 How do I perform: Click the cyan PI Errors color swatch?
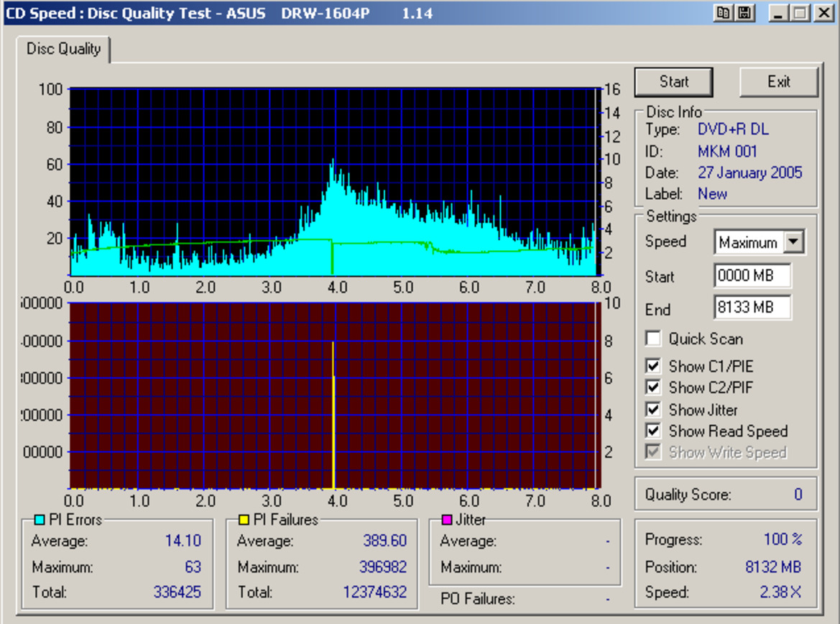(39, 520)
